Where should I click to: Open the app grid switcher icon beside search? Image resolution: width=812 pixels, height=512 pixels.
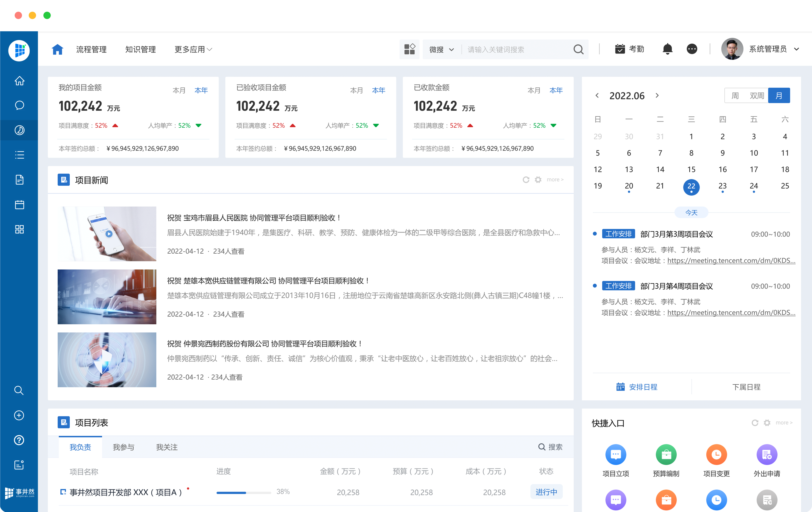point(409,49)
